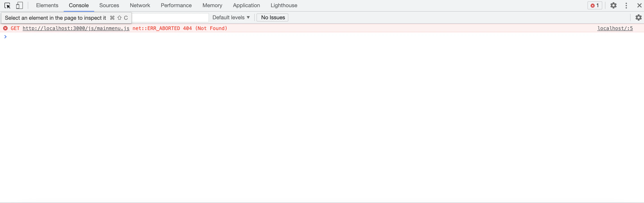Open the customize DevTools three-dot menu
Screen dimensions: 644x203
tap(626, 5)
